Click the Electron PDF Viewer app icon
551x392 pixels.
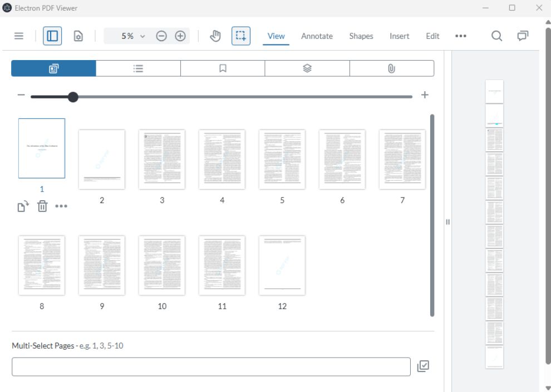[7, 8]
